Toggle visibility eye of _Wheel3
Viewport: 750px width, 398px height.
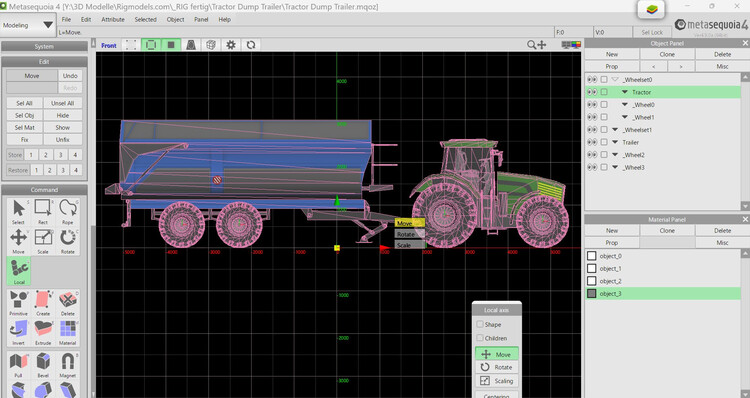tap(592, 167)
